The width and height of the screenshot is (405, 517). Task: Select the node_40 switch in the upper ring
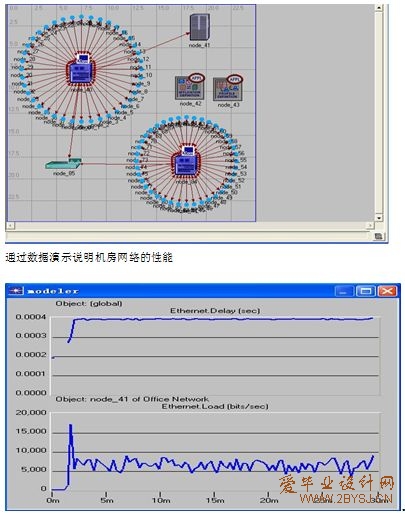(x=81, y=70)
